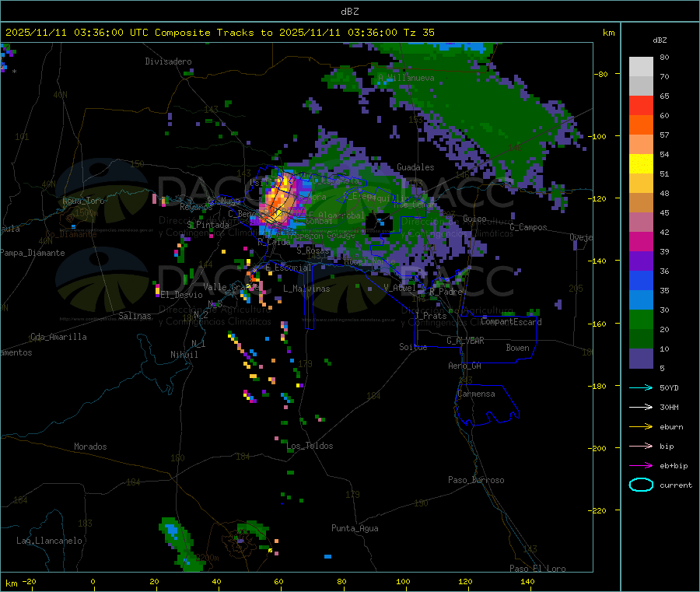
Task: Click the Carmensa place label
Action: [x=476, y=394]
